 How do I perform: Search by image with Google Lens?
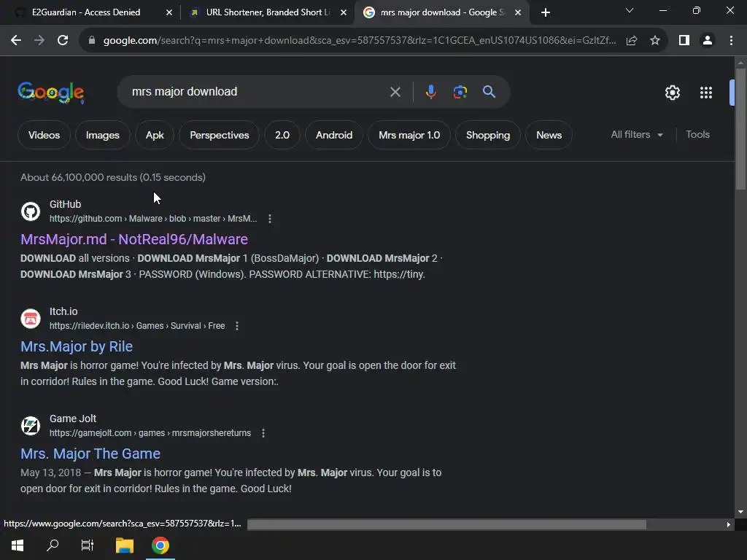460,92
